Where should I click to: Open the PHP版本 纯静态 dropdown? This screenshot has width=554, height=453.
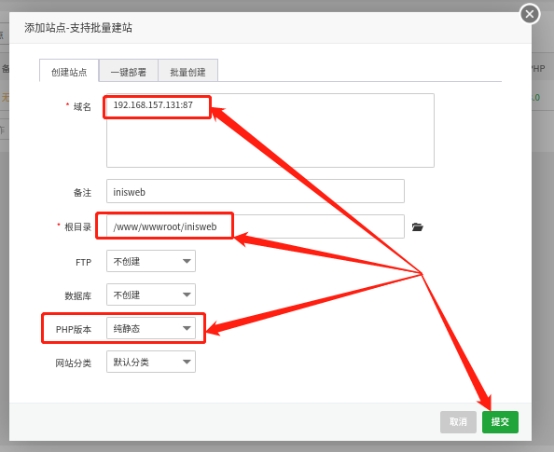(x=151, y=328)
